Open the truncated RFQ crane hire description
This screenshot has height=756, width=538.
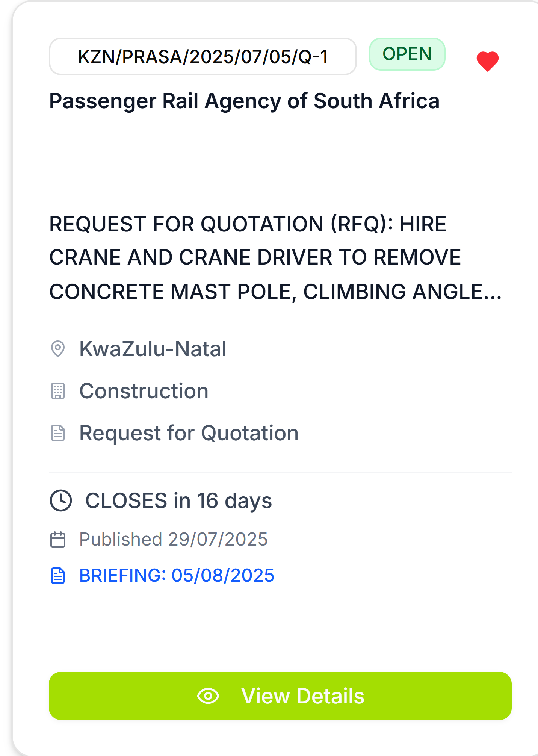(275, 258)
